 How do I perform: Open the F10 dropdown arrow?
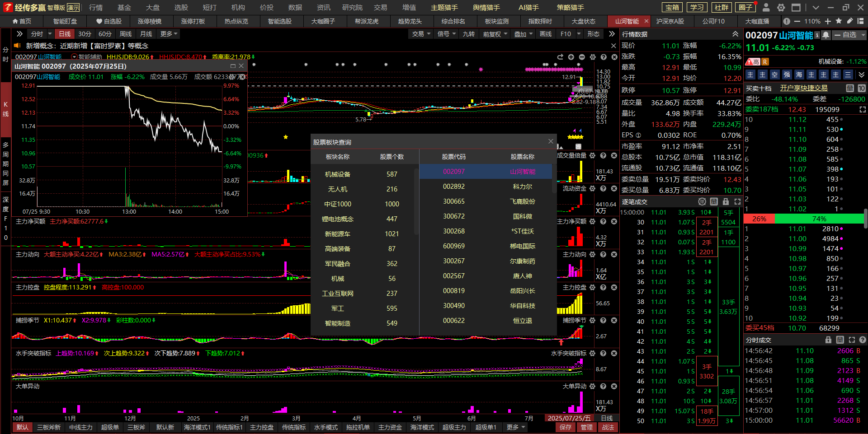click(579, 34)
